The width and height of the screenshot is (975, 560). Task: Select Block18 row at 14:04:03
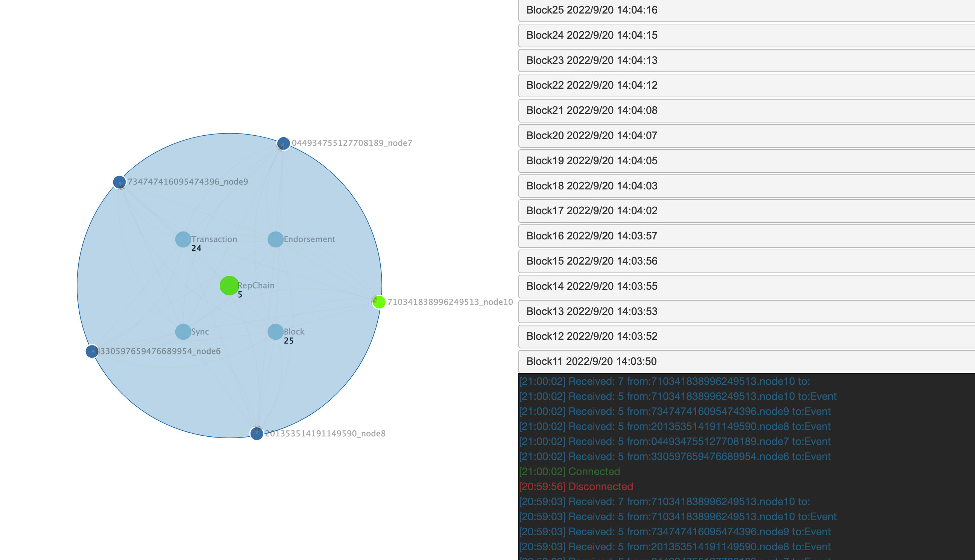coord(747,186)
